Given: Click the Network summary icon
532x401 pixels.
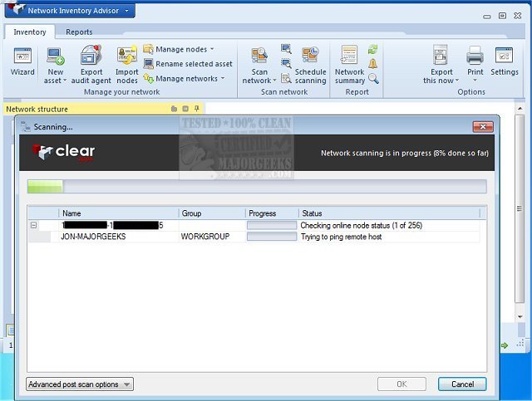Looking at the screenshot, I should 349,55.
